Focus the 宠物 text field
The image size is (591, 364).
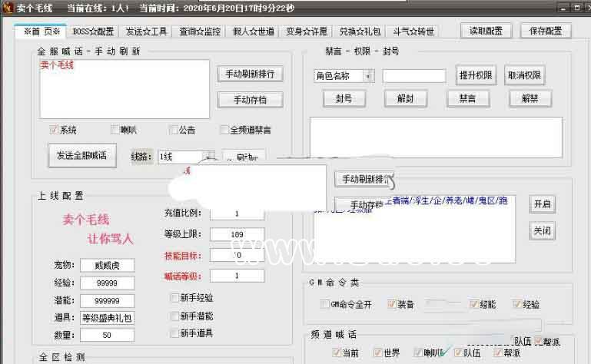pos(106,266)
